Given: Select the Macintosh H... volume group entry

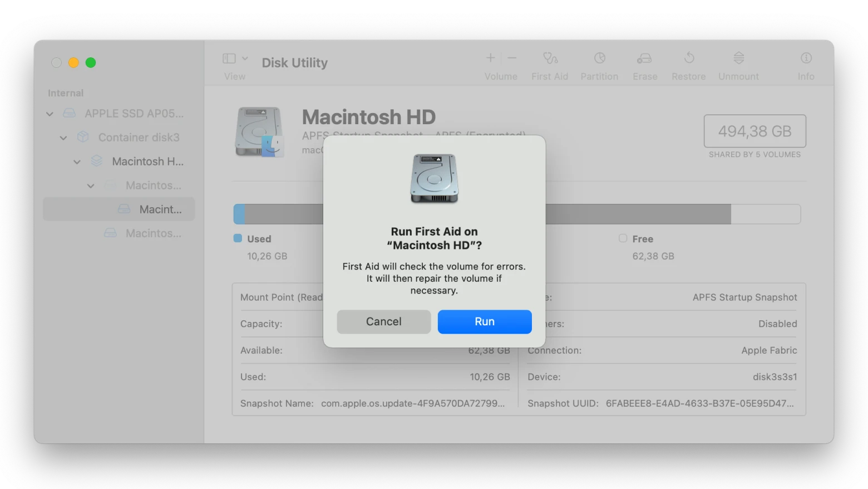Looking at the screenshot, I should tap(147, 162).
